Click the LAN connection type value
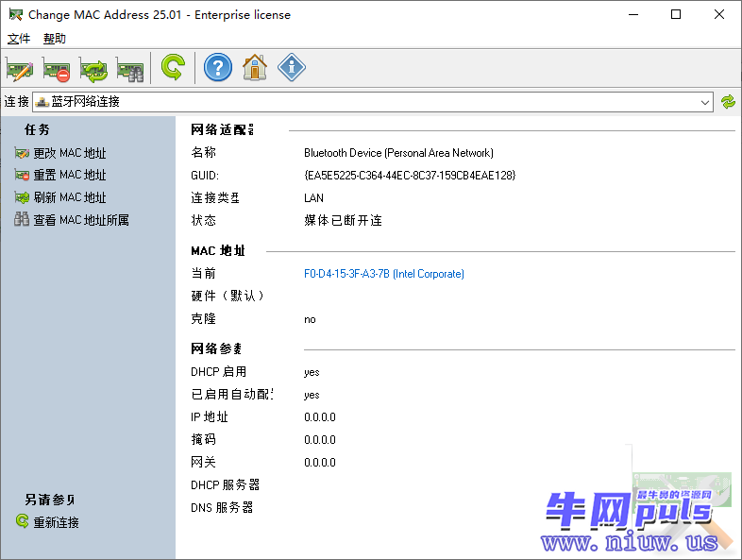This screenshot has width=742, height=560. coord(313,198)
